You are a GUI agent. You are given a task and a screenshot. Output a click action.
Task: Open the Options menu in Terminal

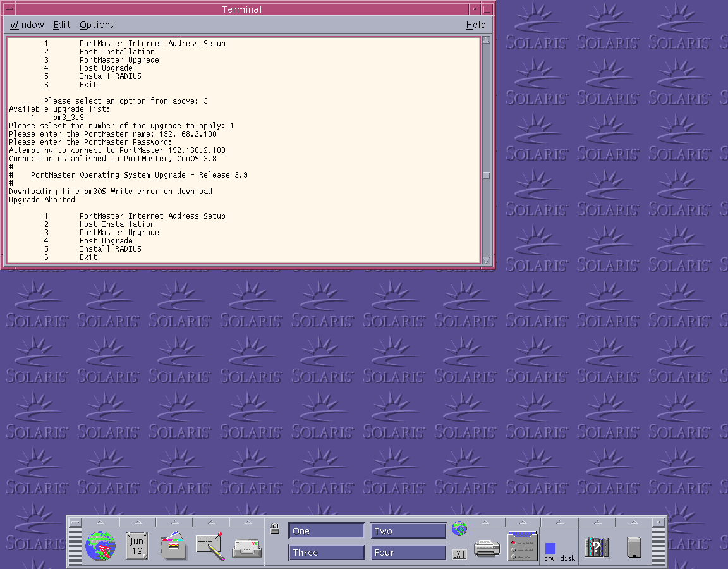point(97,25)
